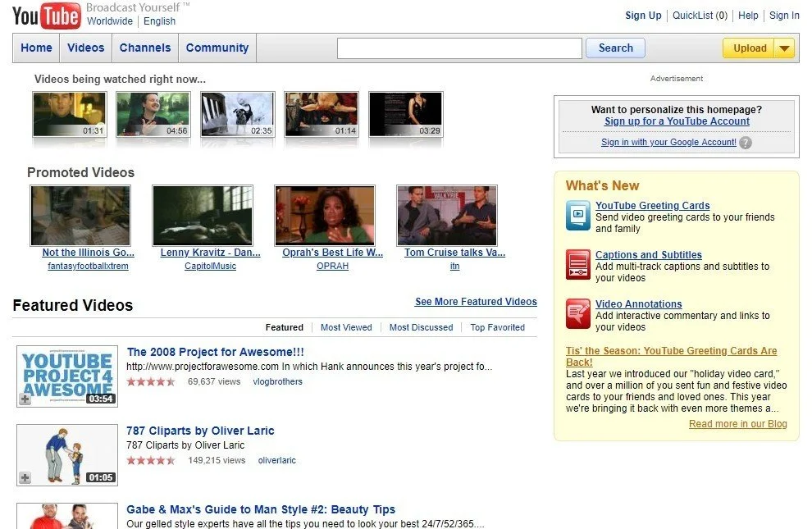The width and height of the screenshot is (812, 529).
Task: Click Lenny Kravitz - Dan... title
Action: [x=210, y=253]
